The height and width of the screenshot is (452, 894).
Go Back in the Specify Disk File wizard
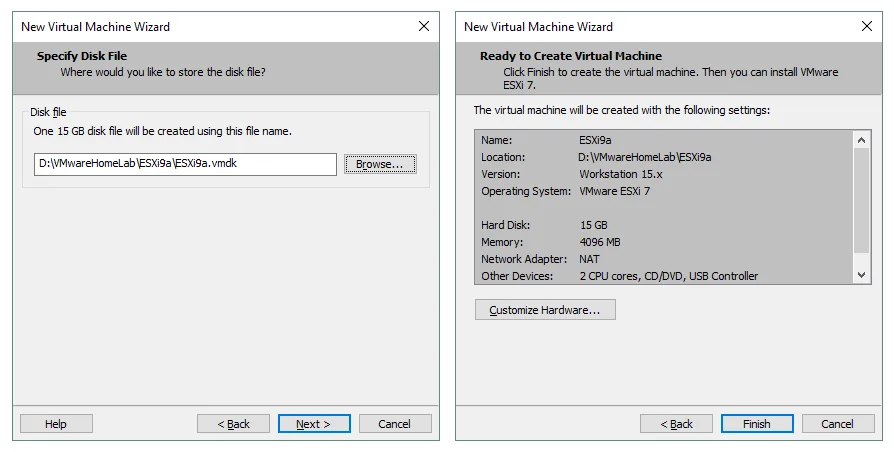[233, 424]
